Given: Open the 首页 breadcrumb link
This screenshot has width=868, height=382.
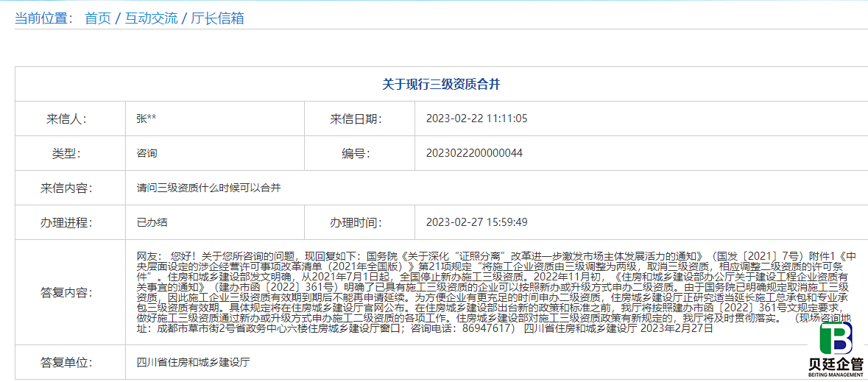Looking at the screenshot, I should point(97,18).
